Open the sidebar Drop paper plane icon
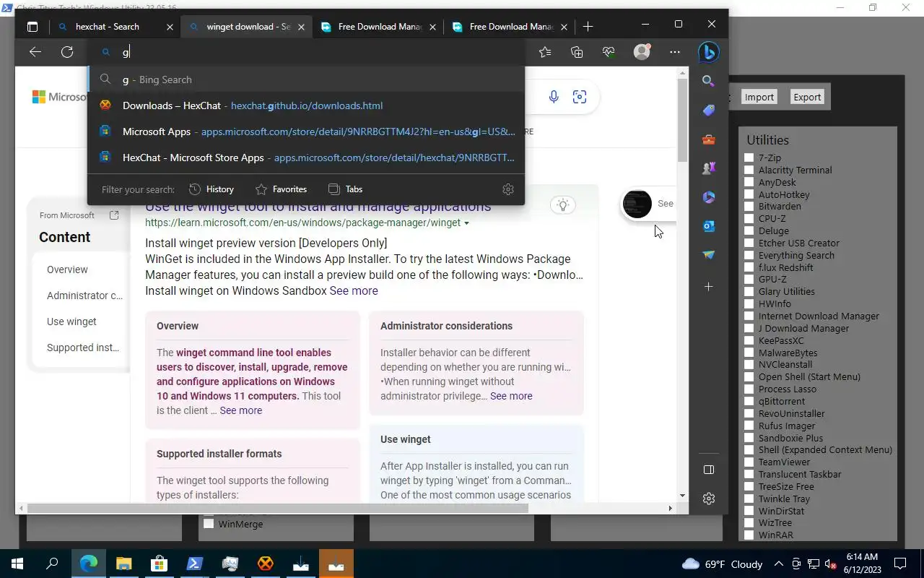The width and height of the screenshot is (924, 578). tap(708, 255)
